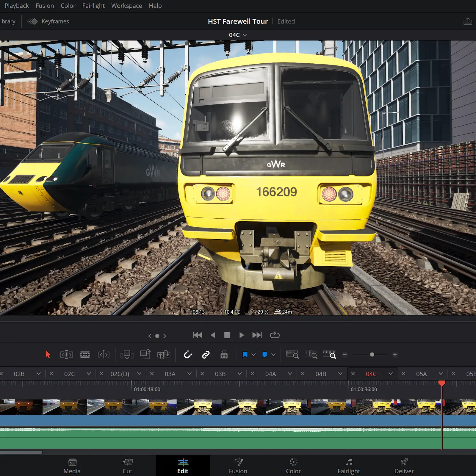476x476 pixels.
Task: Toggle Loop playback icon
Action: [275, 335]
